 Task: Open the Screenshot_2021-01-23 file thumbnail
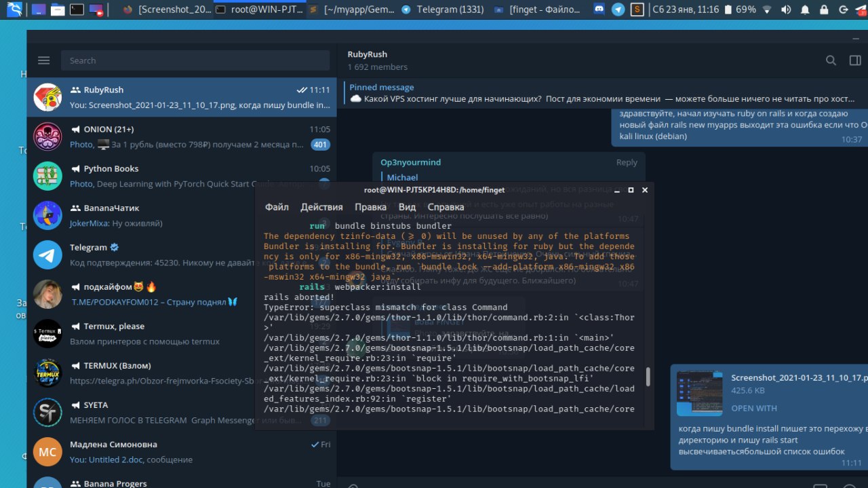[x=699, y=394]
